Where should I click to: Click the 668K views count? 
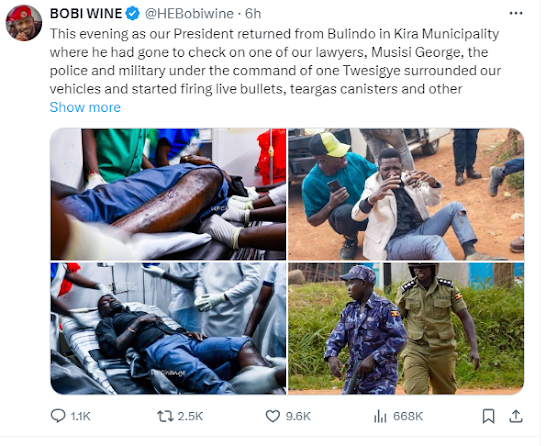coord(408,416)
